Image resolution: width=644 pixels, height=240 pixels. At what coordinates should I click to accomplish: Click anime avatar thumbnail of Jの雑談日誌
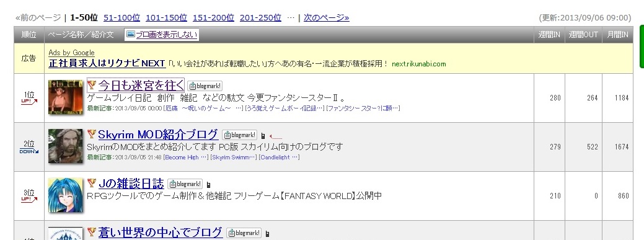coord(66,195)
